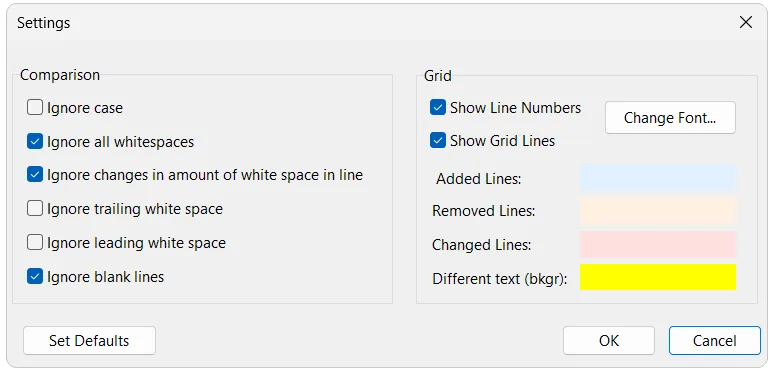Viewport: 770px width, 372px height.
Task: Uncheck Ignore all whitespaces option
Action: coord(35,142)
